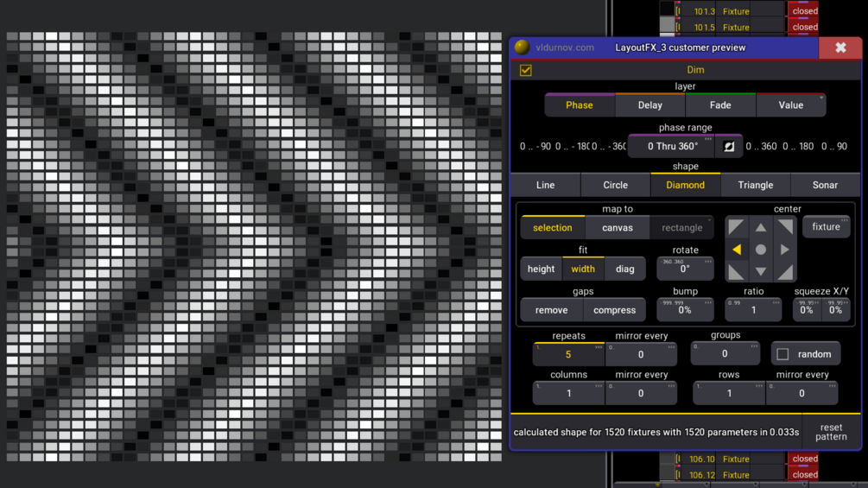868x488 pixels.
Task: Set map to rectangle
Action: (x=682, y=227)
